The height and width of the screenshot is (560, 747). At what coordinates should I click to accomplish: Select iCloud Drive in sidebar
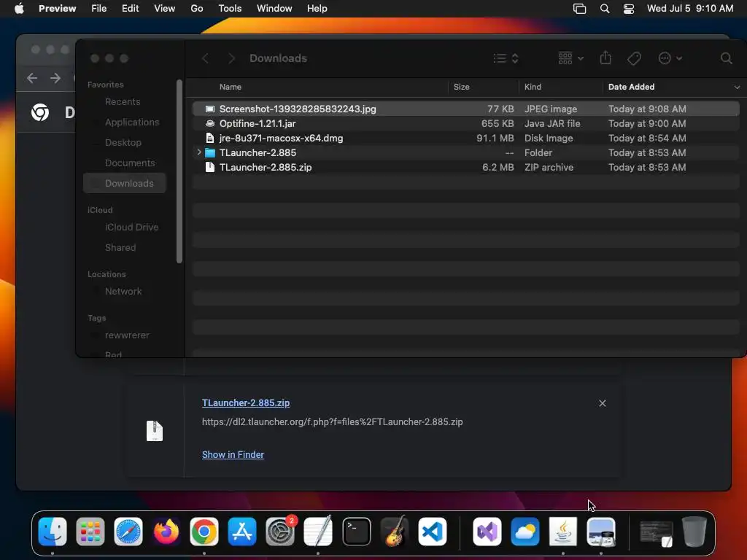pyautogui.click(x=131, y=227)
